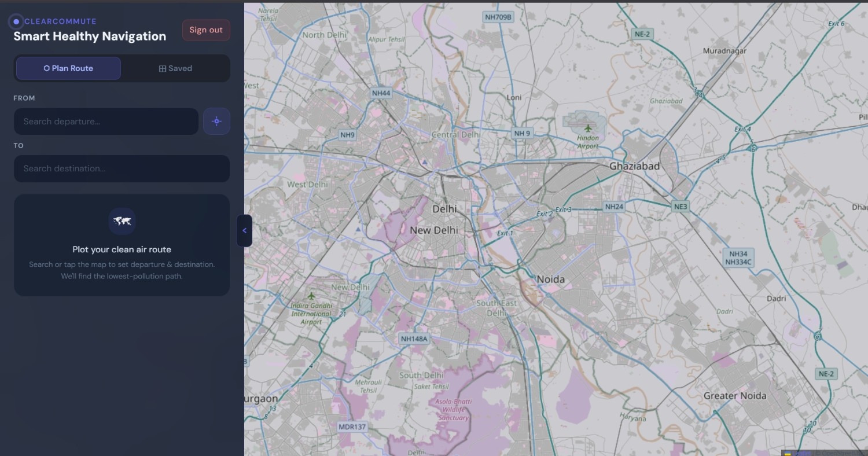868x456 pixels.
Task: Click the NH34 NH334C highway shield
Action: [x=738, y=258]
